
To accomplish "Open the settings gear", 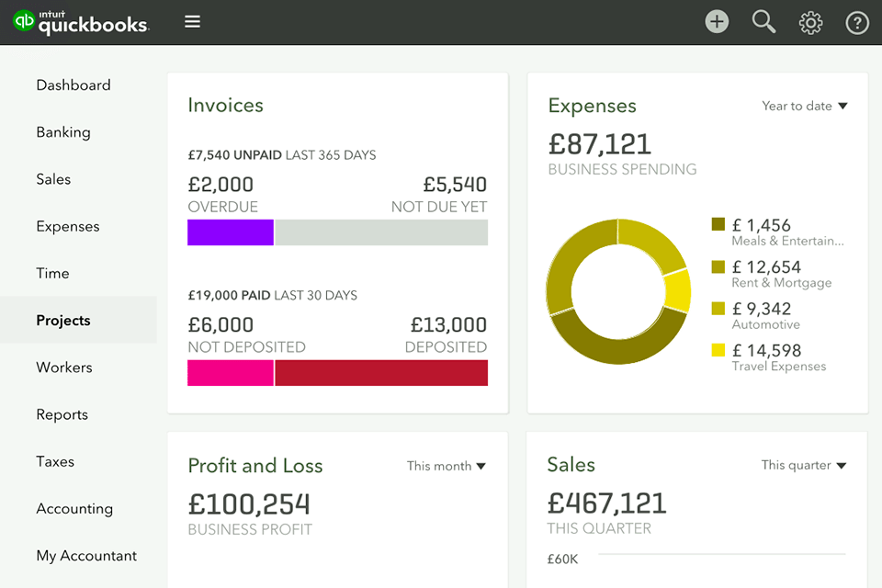I will point(810,21).
